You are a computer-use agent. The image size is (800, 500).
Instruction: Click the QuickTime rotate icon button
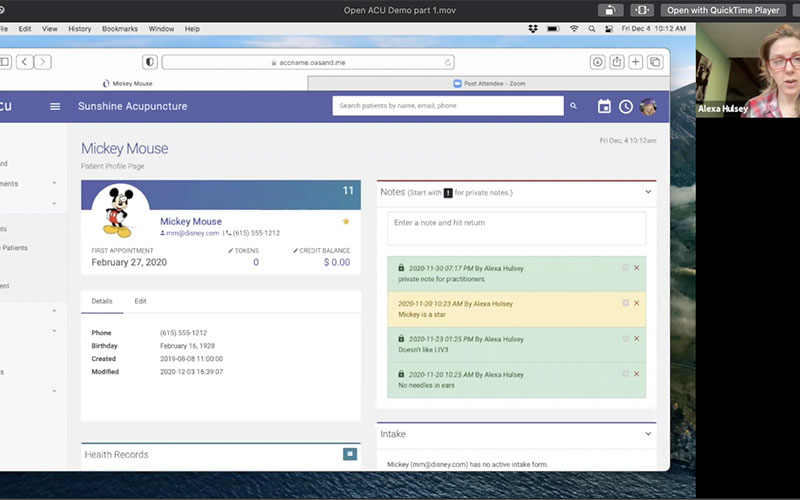click(x=610, y=10)
